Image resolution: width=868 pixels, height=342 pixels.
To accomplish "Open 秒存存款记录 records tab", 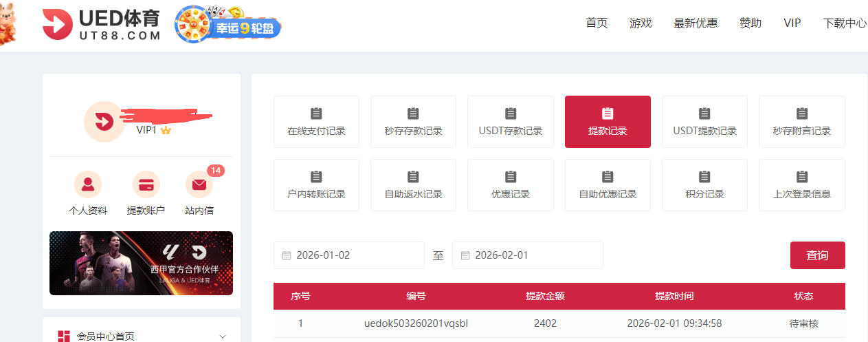I will (413, 122).
